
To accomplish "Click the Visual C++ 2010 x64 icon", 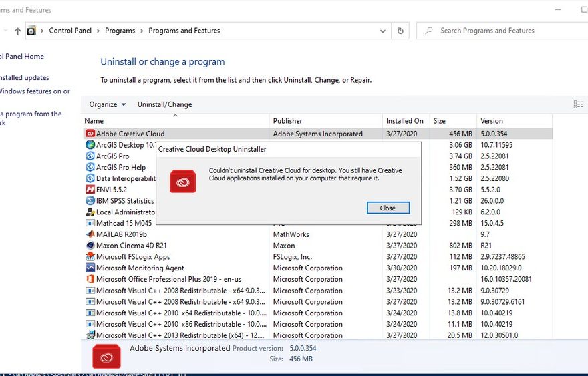I will coord(90,313).
